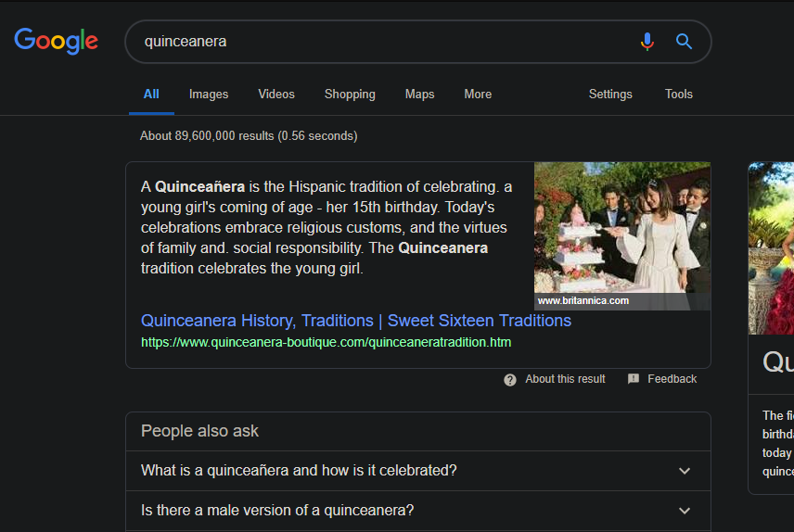Click the magnifying glass search icon
This screenshot has width=794, height=532.
coord(684,42)
